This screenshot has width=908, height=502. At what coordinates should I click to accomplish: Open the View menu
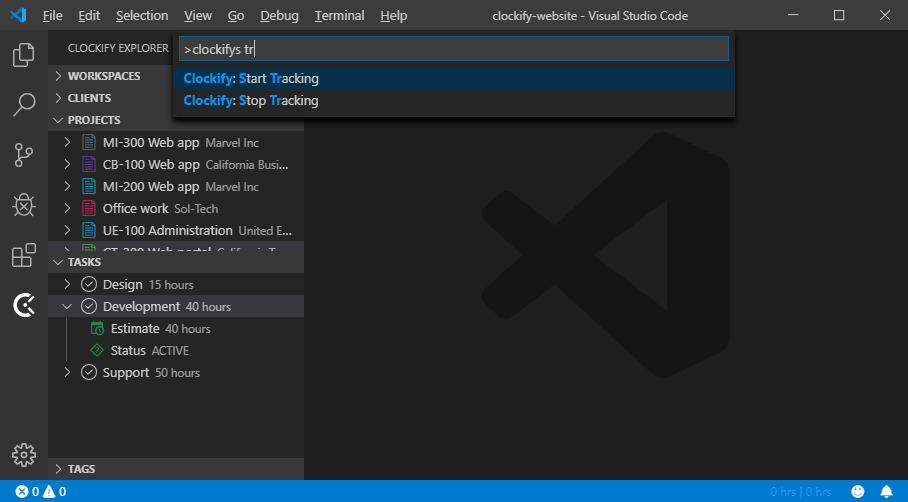[x=198, y=16]
